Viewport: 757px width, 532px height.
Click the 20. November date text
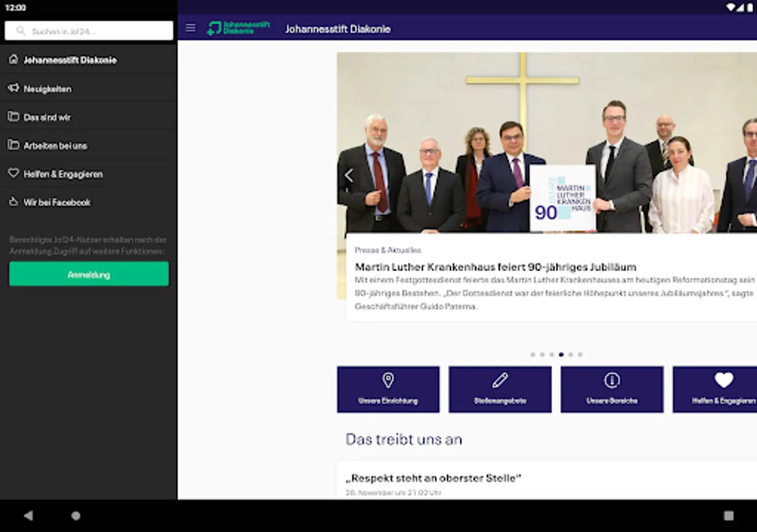(393, 492)
